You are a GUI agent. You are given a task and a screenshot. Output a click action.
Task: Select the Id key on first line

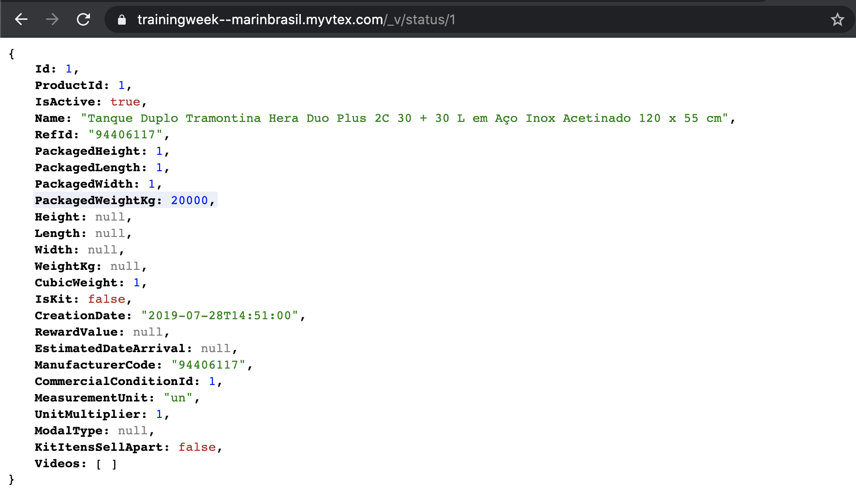[x=45, y=69]
